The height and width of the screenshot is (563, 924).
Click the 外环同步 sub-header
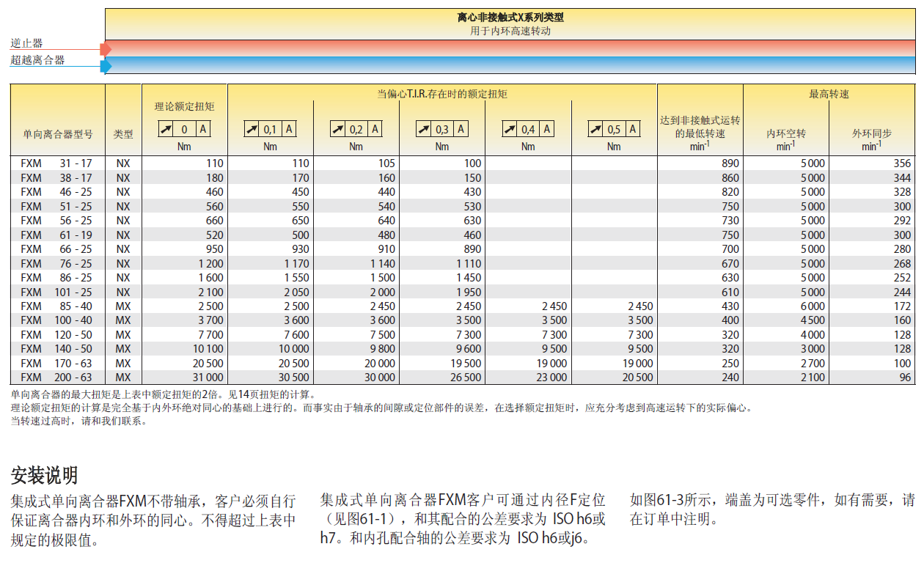tap(872, 133)
